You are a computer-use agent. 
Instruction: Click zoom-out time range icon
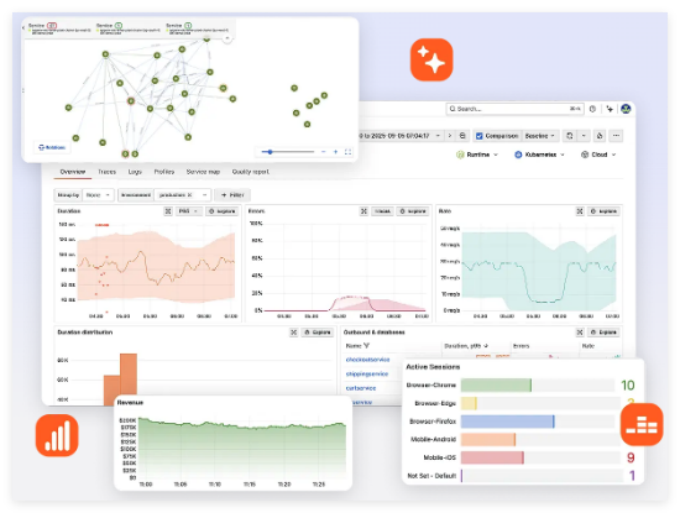tap(462, 136)
